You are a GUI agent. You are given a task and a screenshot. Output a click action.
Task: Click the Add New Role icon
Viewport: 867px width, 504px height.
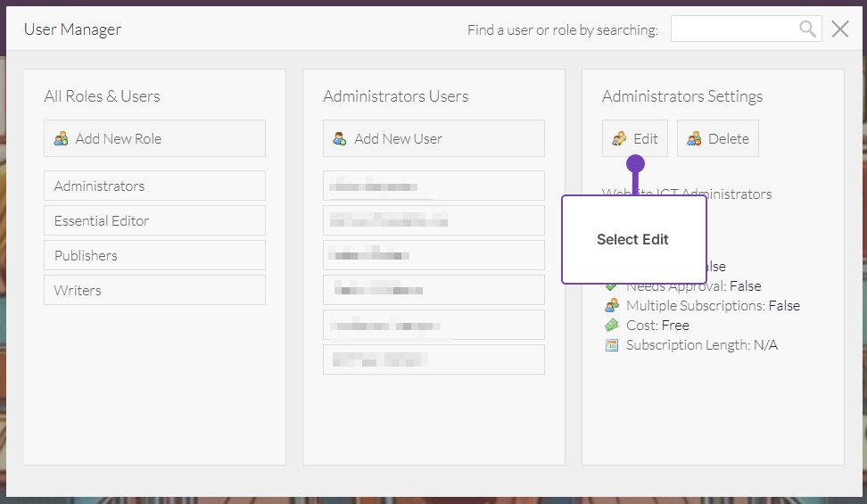61,139
